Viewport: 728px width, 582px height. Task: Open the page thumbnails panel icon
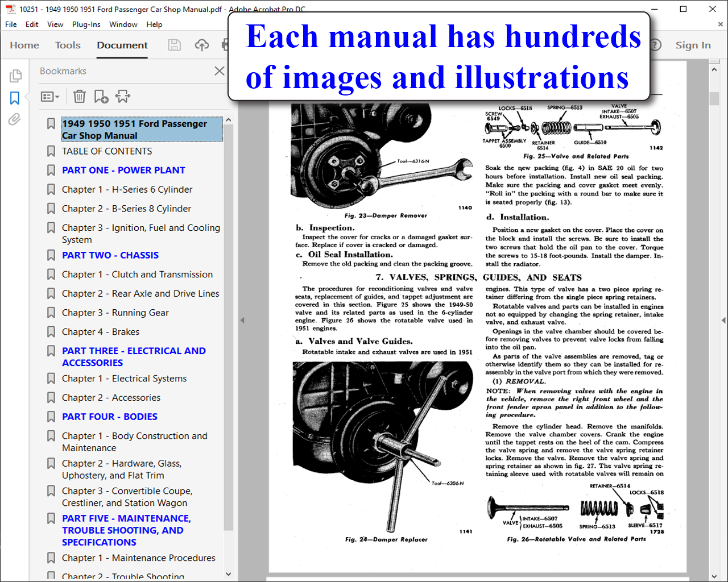coord(15,76)
